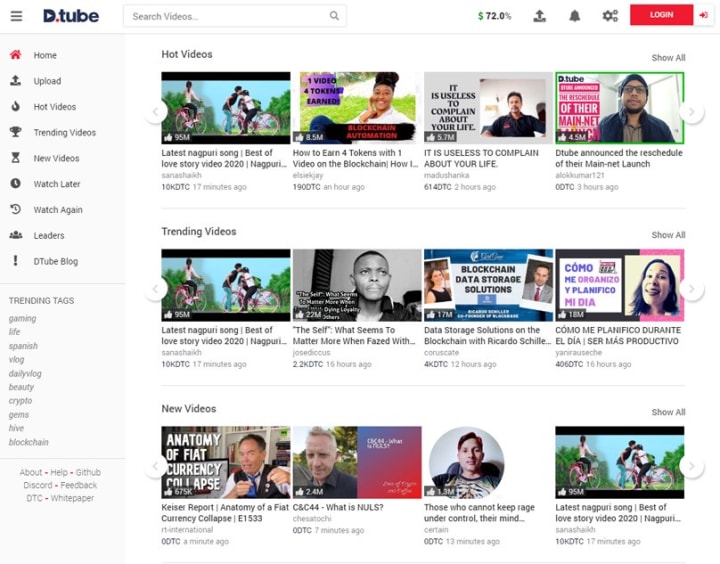Open 'The Self' black-and-white video thumbnail
This screenshot has width=720, height=564.
click(x=357, y=285)
